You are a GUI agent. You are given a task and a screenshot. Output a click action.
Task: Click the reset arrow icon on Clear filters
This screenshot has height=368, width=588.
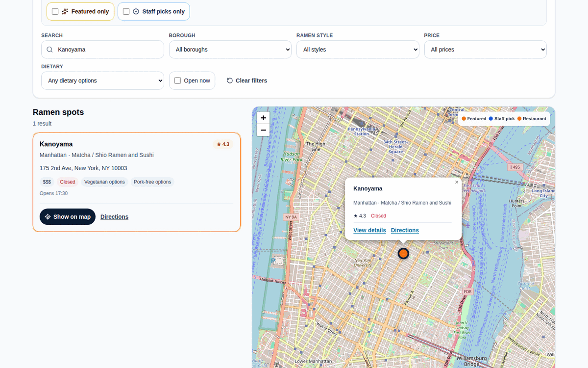click(x=230, y=80)
